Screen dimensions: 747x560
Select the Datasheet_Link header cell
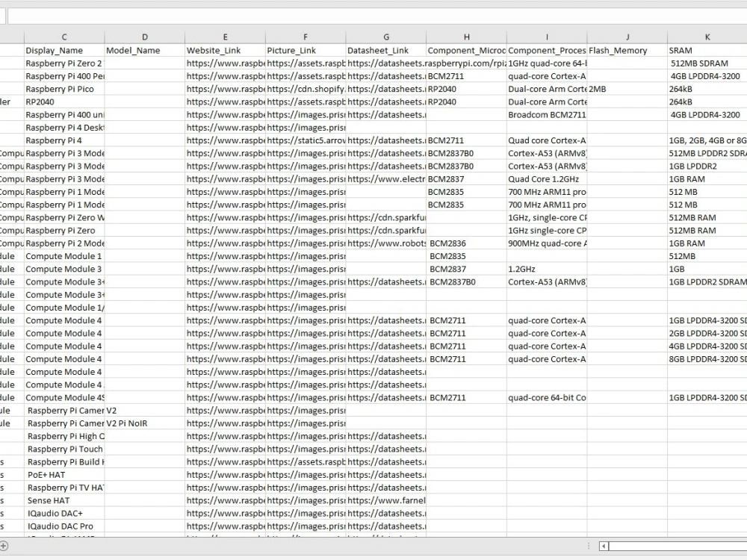pyautogui.click(x=386, y=51)
